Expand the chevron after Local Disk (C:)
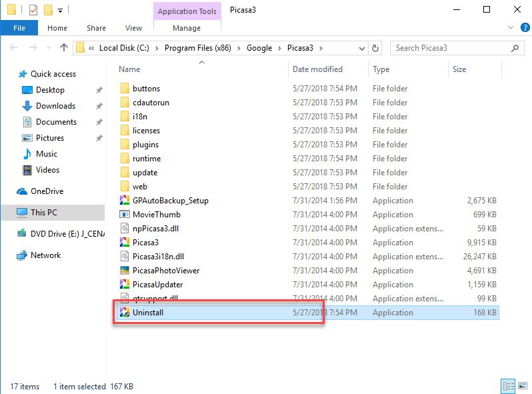 pyautogui.click(x=157, y=48)
